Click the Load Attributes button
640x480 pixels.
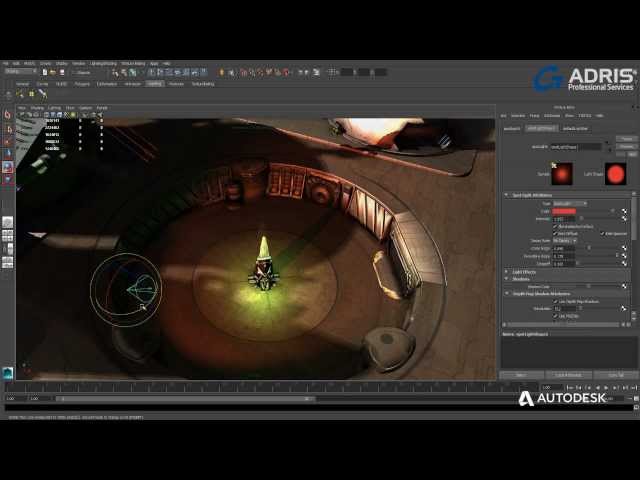pyautogui.click(x=568, y=375)
